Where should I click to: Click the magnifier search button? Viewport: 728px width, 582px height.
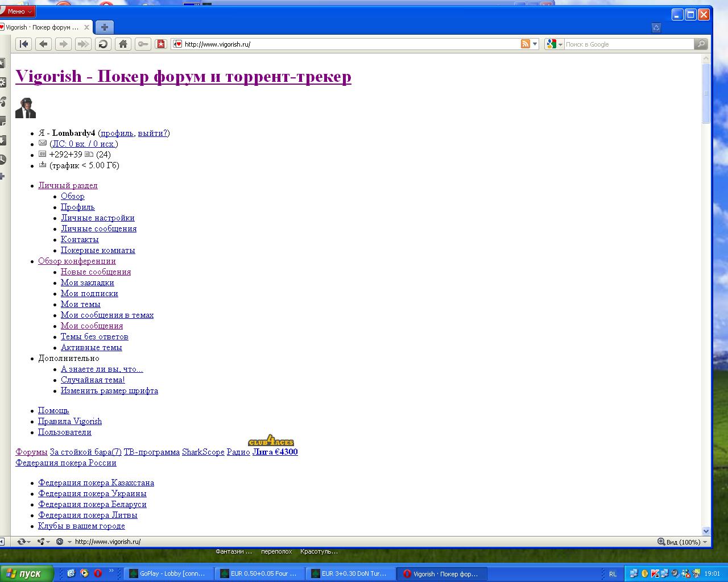tap(701, 44)
